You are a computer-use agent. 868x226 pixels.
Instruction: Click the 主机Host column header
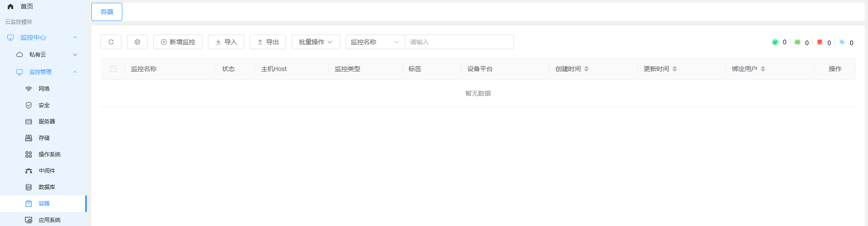[x=274, y=69]
